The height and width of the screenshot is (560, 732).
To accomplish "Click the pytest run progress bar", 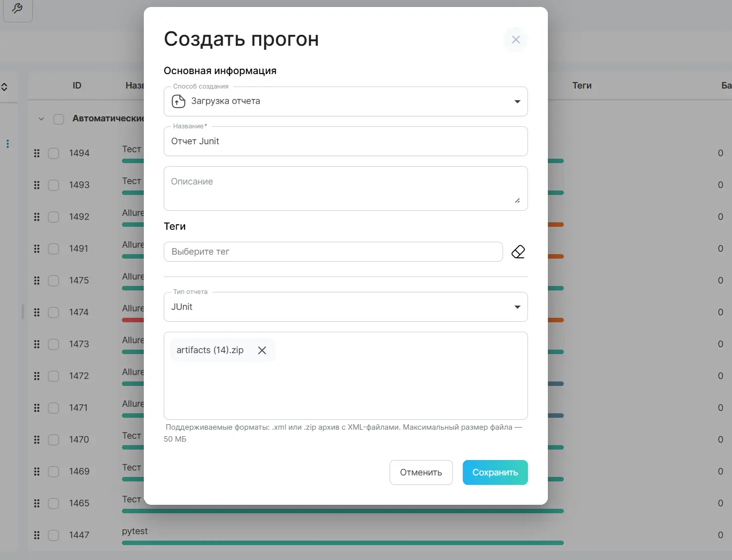I will [343, 543].
